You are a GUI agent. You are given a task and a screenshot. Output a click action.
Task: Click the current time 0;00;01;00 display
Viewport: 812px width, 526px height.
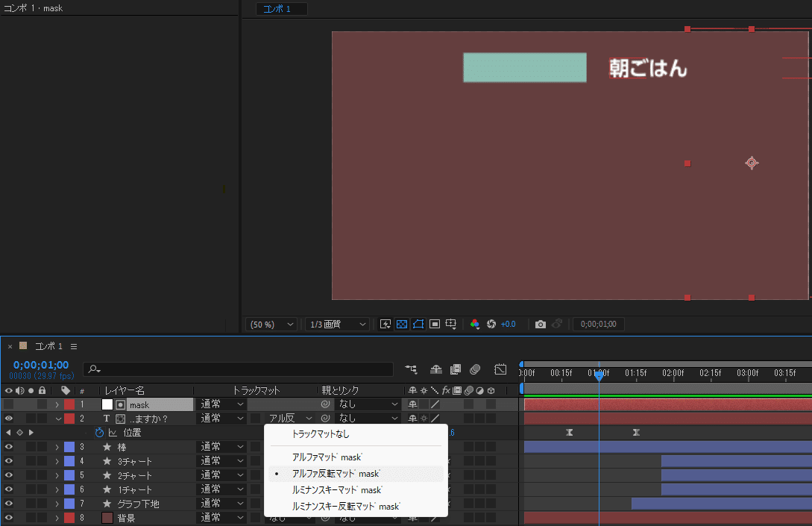coord(41,365)
